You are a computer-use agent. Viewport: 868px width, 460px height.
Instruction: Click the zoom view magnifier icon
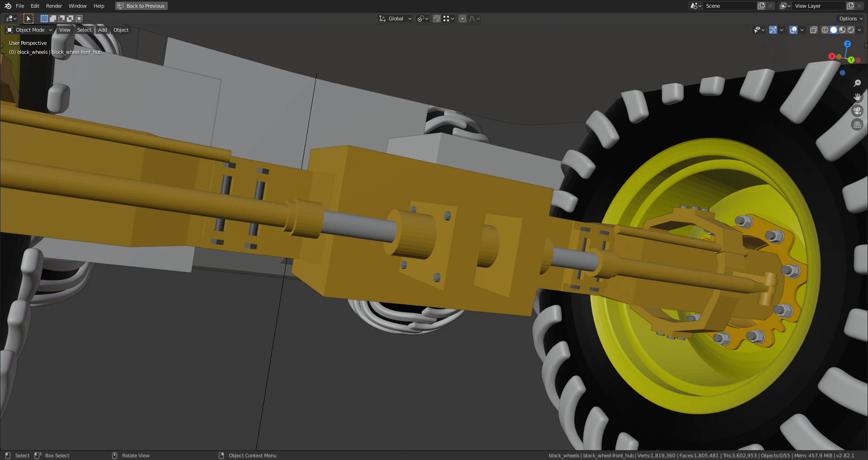coord(857,83)
